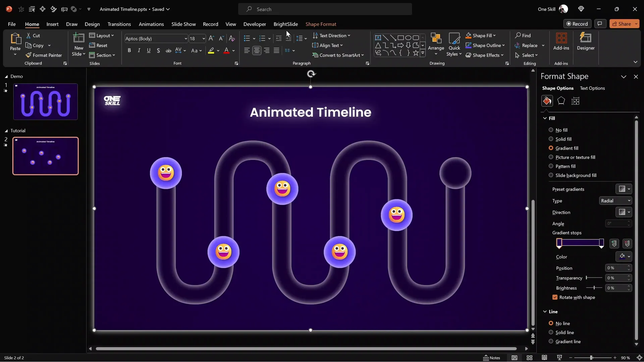The width and height of the screenshot is (644, 362).
Task: Open Preset gradients dropdown
Action: pos(624,189)
